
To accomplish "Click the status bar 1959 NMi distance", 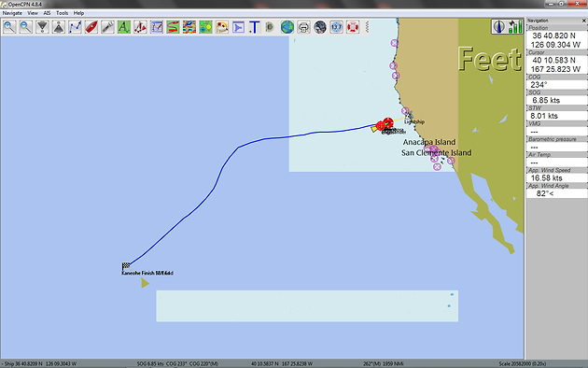I will tap(392, 364).
